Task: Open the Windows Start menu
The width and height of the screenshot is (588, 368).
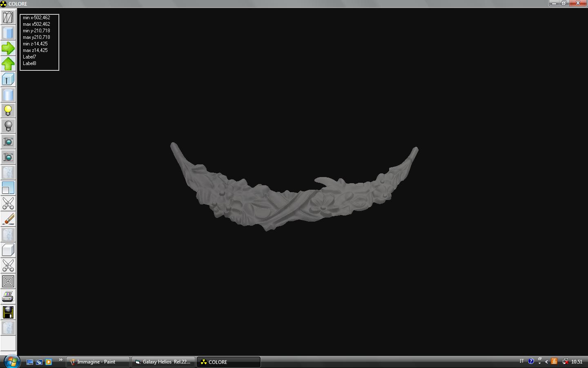Action: pyautogui.click(x=11, y=361)
